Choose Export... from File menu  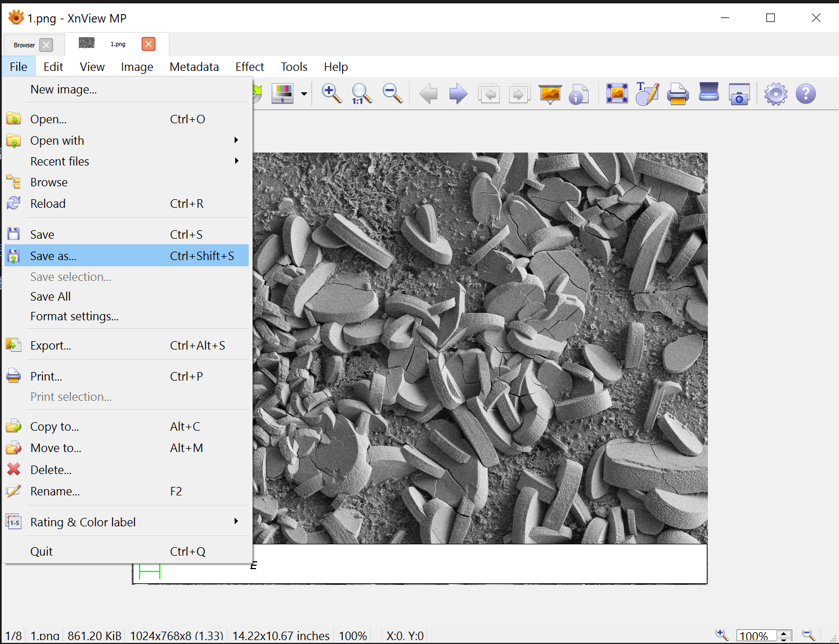(x=127, y=346)
